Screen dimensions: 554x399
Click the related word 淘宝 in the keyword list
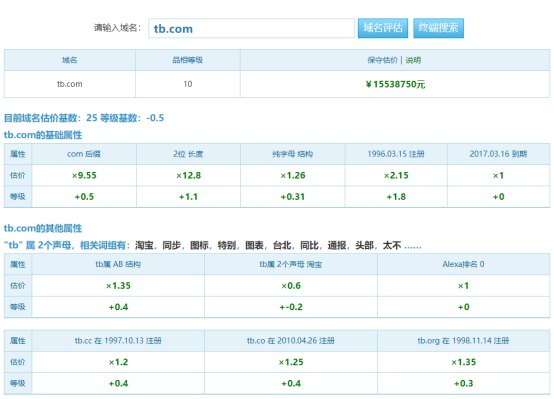(x=144, y=245)
